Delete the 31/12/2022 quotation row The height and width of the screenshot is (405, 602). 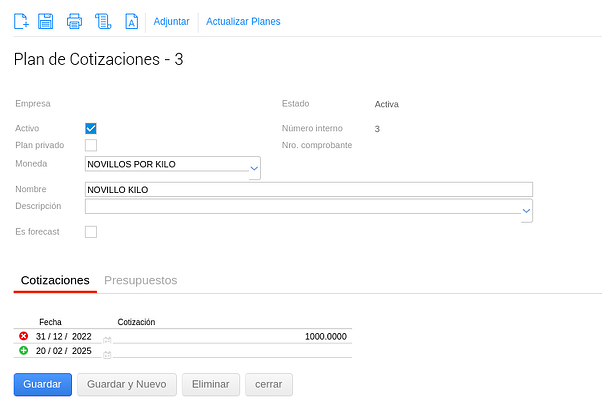click(24, 337)
